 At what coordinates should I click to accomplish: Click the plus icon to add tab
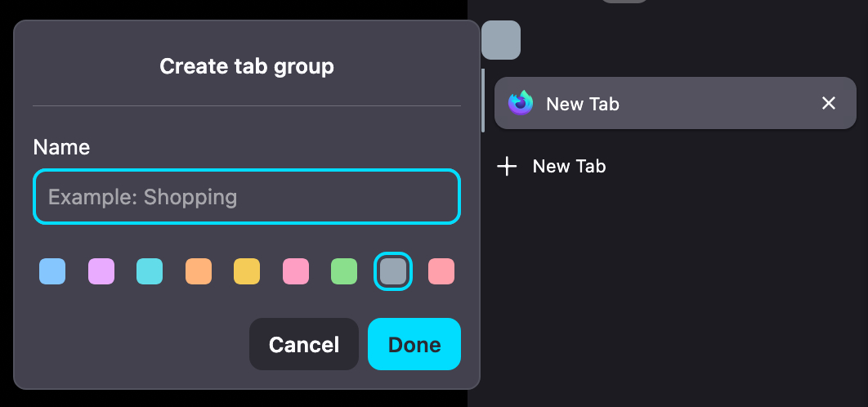[508, 167]
